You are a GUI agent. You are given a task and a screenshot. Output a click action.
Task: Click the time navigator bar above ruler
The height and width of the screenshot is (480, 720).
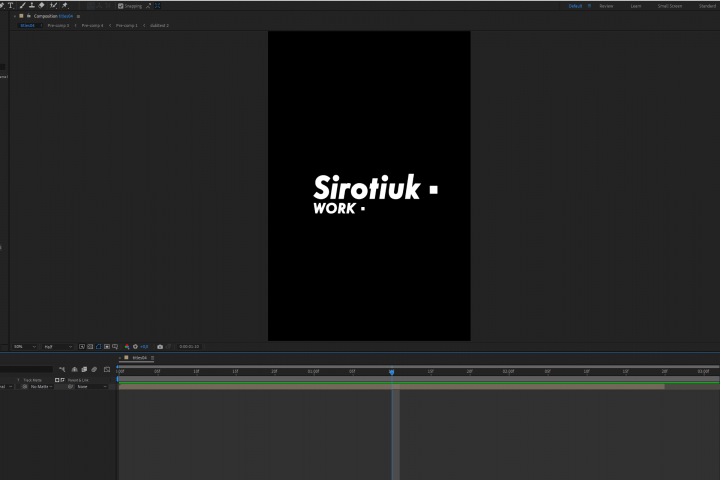click(418, 367)
